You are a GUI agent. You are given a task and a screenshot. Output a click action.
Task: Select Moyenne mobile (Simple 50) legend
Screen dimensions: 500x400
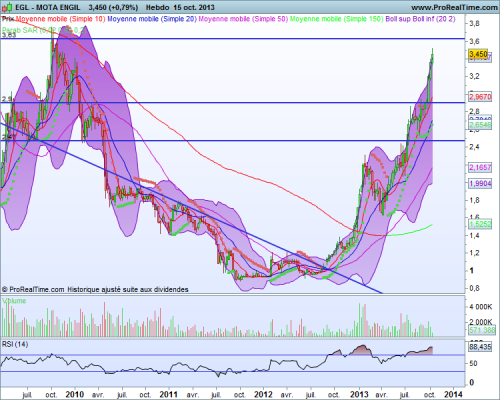tap(243, 19)
